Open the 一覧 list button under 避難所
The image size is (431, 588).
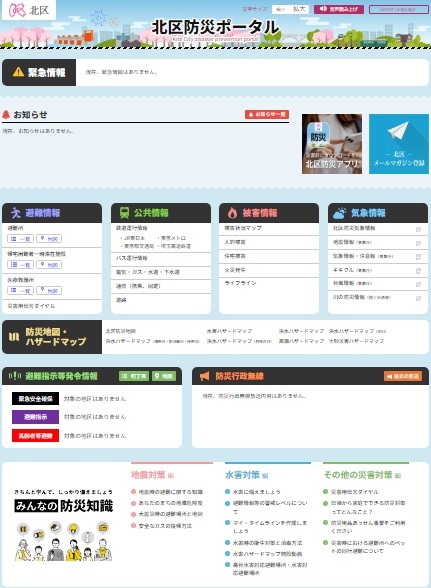20,238
